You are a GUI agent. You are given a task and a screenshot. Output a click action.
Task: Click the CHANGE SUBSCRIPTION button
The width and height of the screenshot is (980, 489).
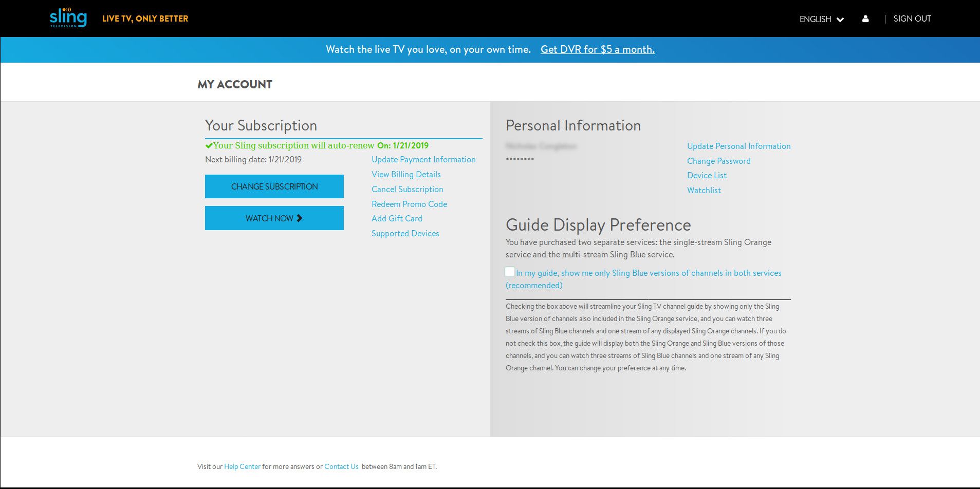point(274,186)
